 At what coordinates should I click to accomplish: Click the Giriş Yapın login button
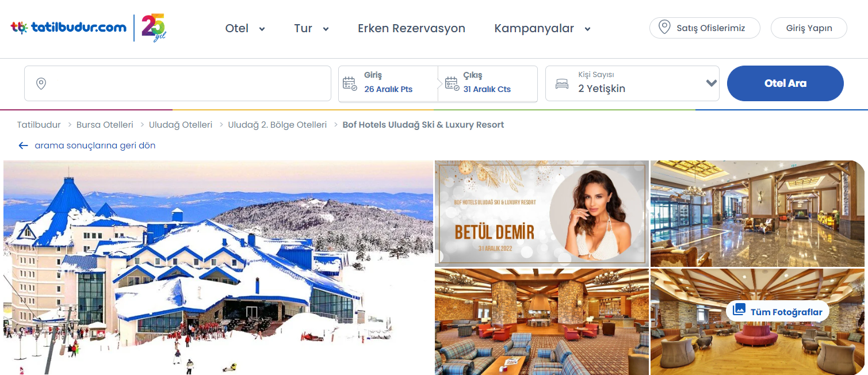point(809,28)
